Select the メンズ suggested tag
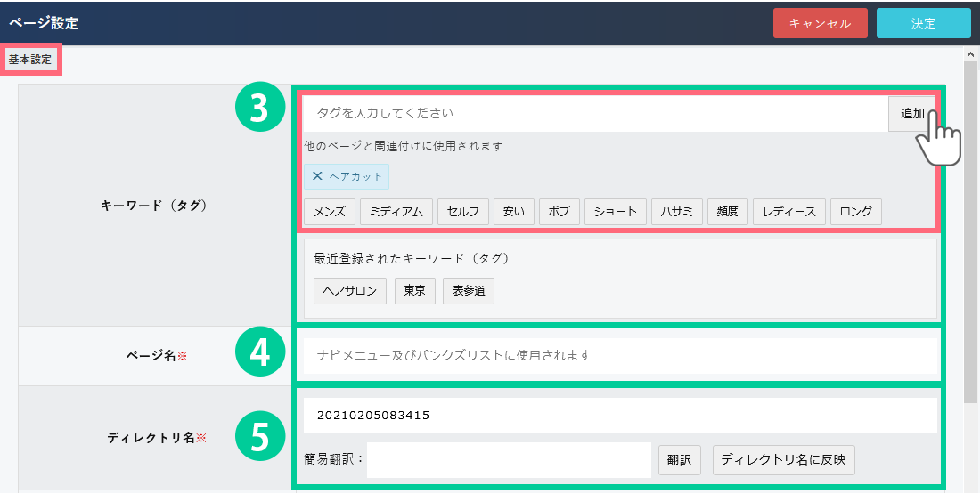This screenshot has height=502, width=980. tap(330, 212)
